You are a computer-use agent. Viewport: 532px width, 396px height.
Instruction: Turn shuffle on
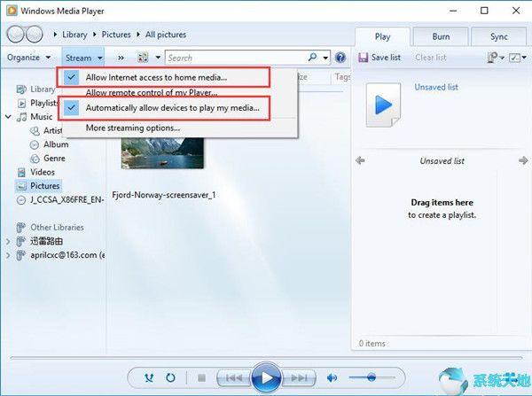149,377
